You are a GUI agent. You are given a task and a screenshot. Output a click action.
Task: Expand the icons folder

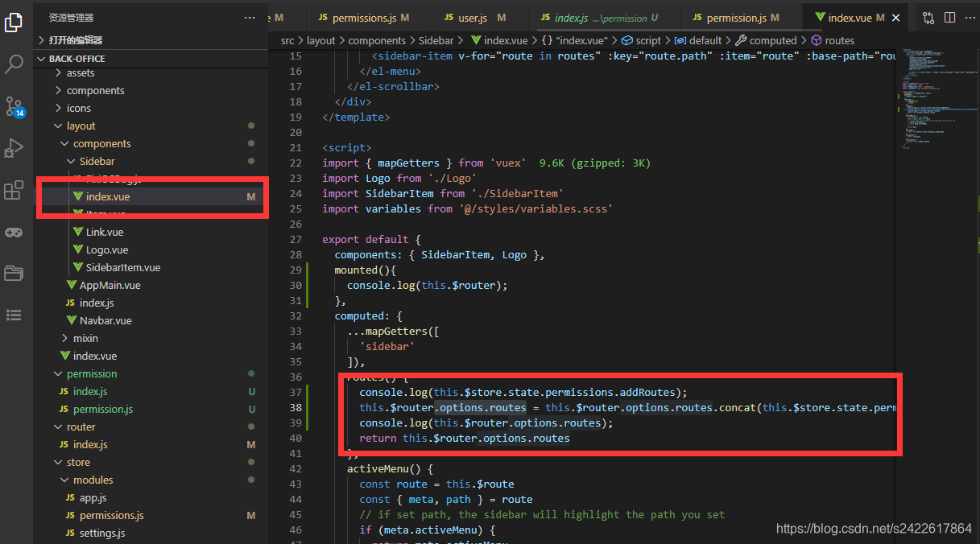[x=58, y=108]
